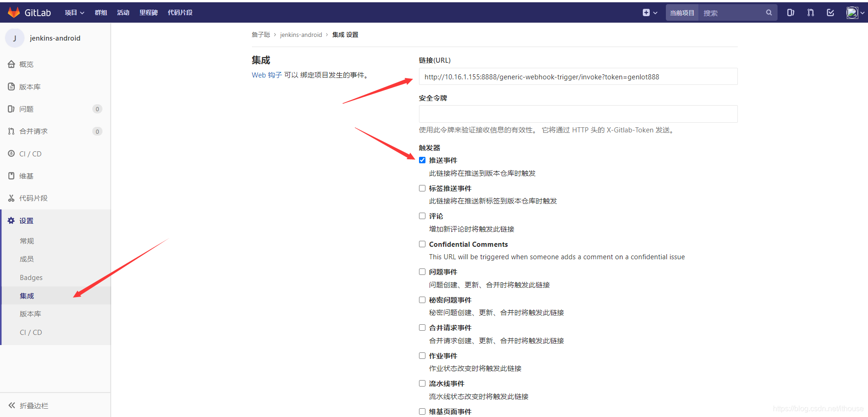Expand the 项目 dropdown menu
This screenshot has width=868, height=417.
pos(74,12)
